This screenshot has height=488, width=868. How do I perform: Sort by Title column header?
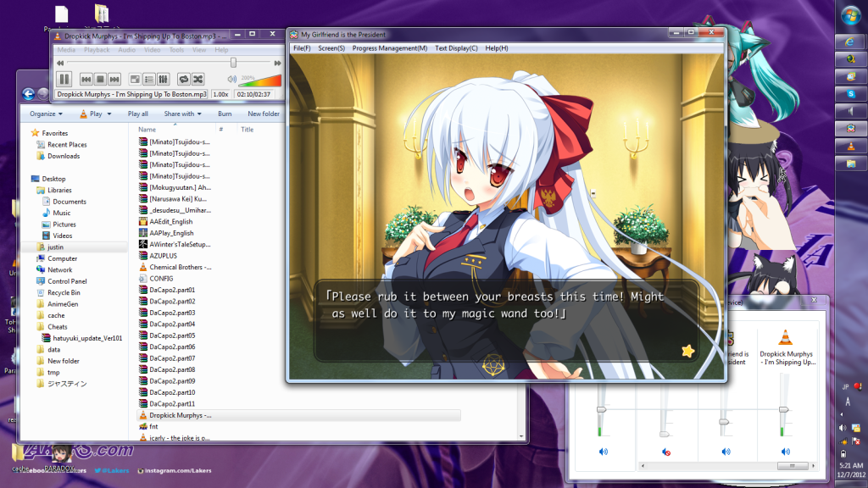(247, 130)
